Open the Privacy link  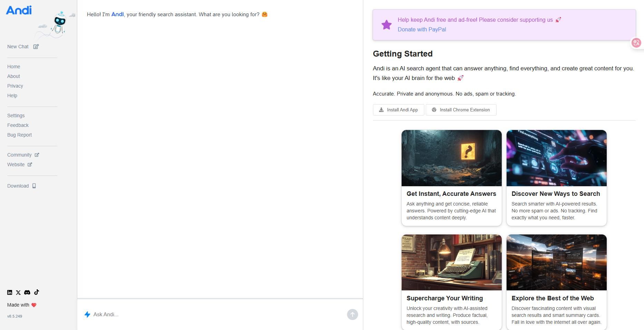pos(15,86)
